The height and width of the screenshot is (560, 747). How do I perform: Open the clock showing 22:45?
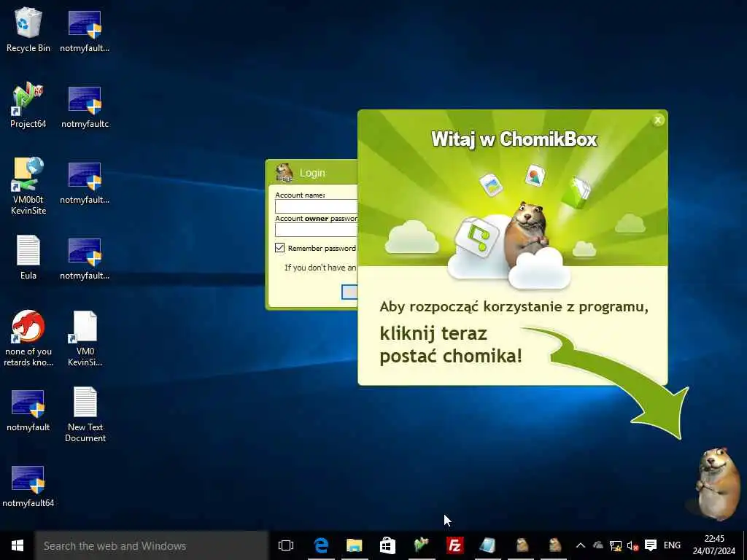click(713, 545)
